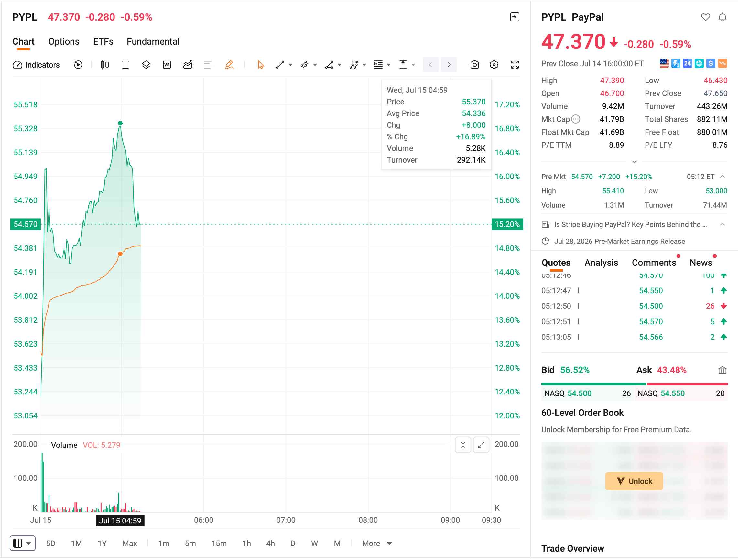Switch to the Options tab

click(x=64, y=42)
